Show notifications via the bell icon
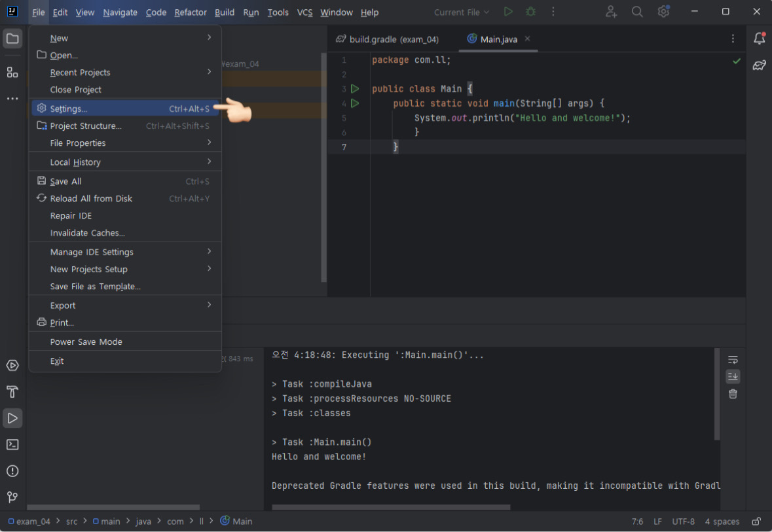Screen dimensions: 772x532 click(759, 39)
